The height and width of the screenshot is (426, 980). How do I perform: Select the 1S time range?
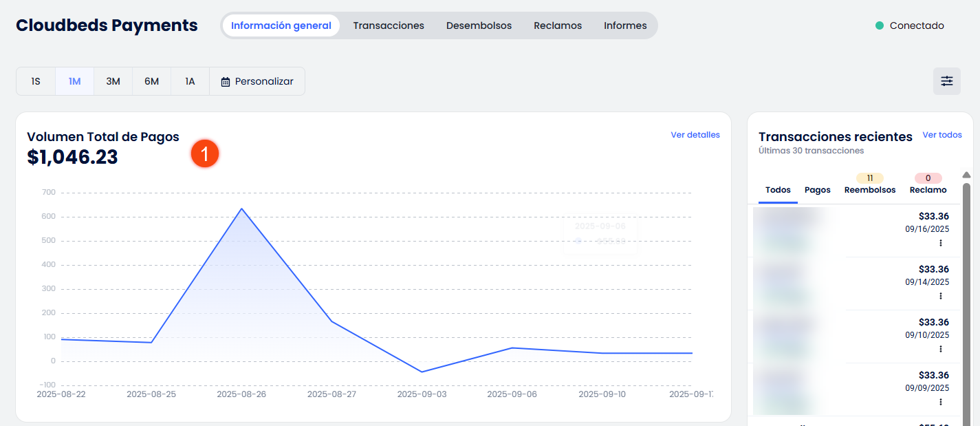click(x=36, y=81)
